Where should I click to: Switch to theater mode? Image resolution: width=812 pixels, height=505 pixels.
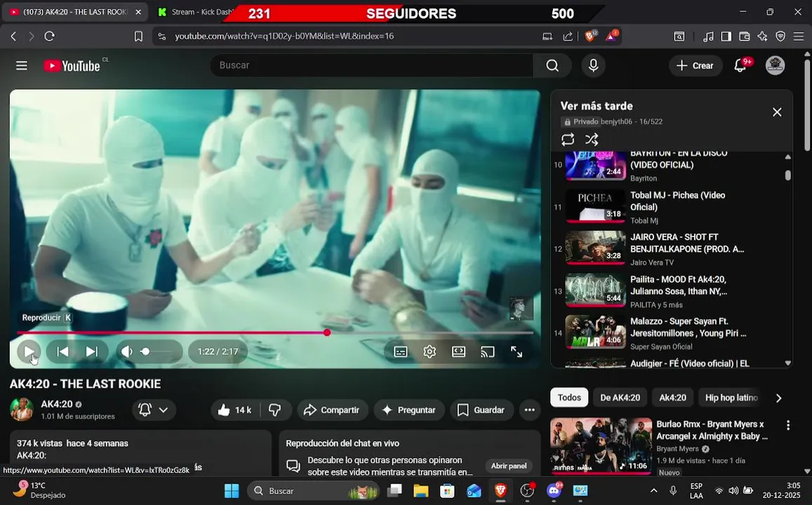[x=458, y=352]
